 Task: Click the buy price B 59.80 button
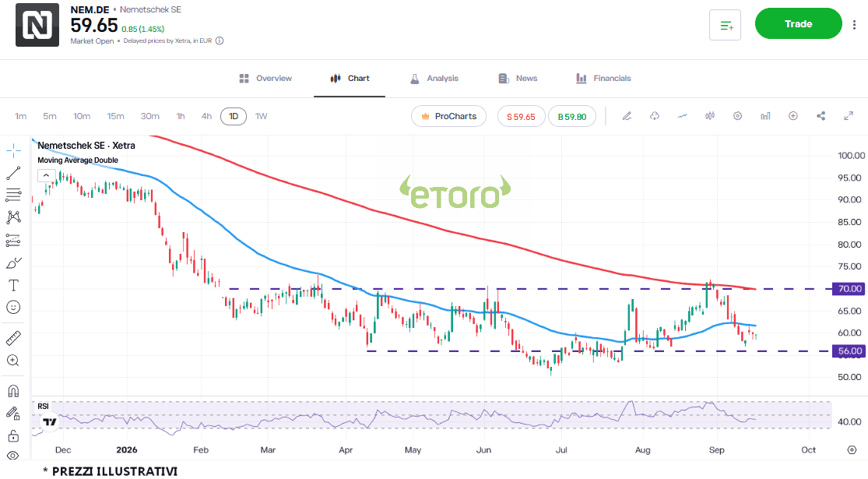pos(572,116)
